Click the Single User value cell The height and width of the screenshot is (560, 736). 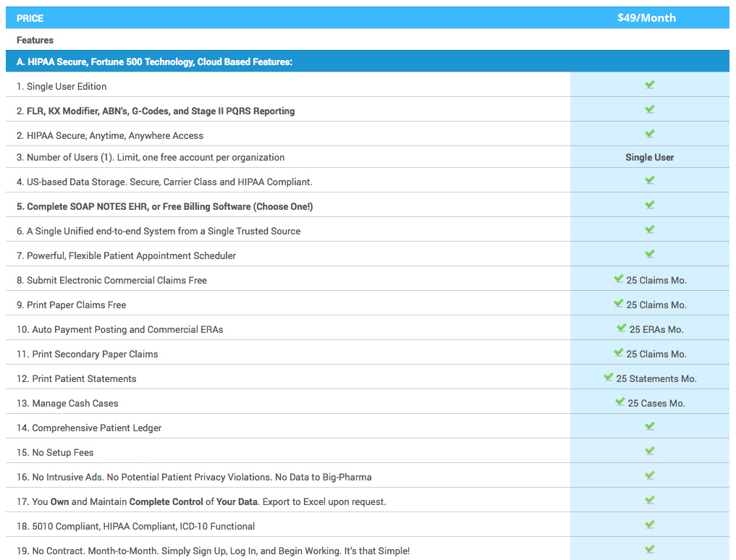pos(649,157)
